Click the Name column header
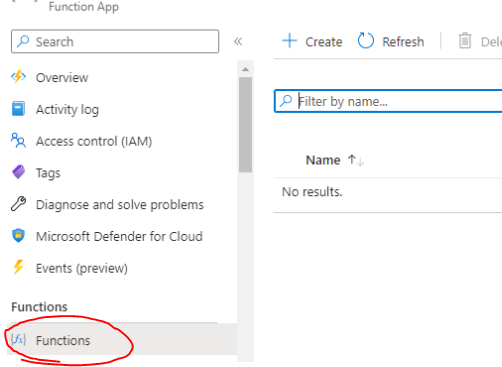Image resolution: width=502 pixels, height=367 pixels. tap(323, 160)
